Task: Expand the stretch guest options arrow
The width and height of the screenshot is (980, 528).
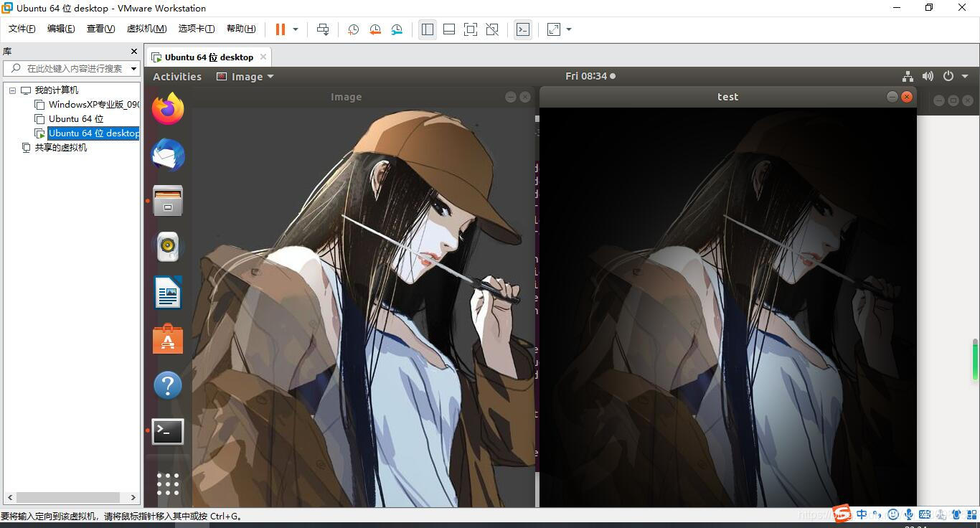Action: tap(569, 29)
